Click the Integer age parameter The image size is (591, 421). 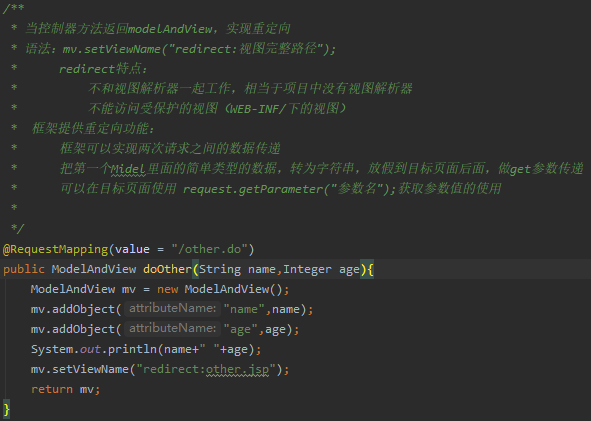[321, 269]
